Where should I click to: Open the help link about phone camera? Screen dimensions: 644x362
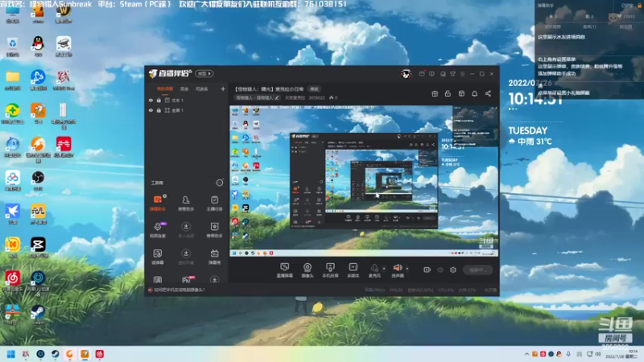tap(179, 290)
